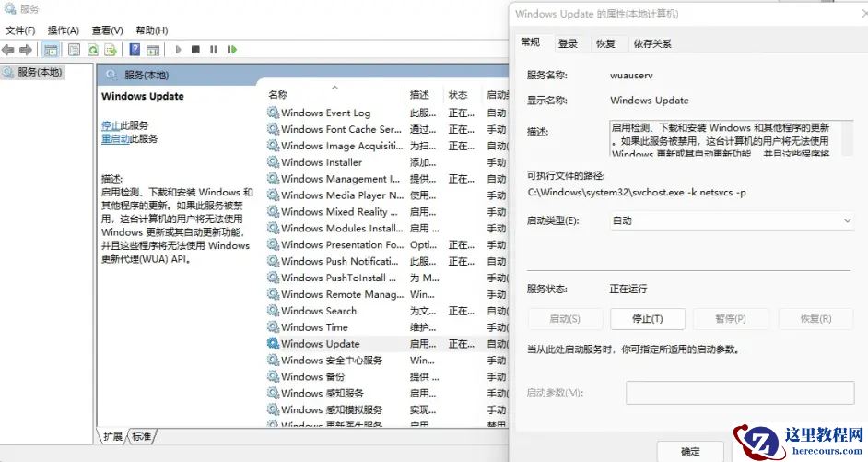Open the 查看(V) menu
Viewport: 868px width, 462px height.
pos(108,30)
